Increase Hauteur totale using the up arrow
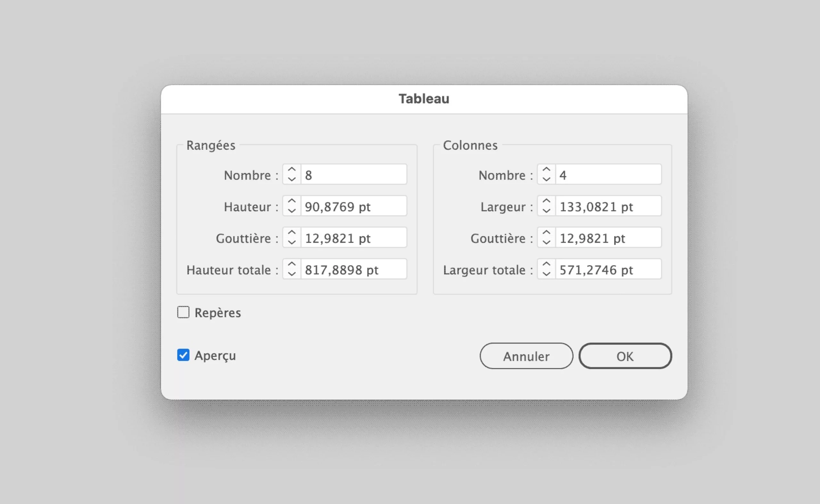The height and width of the screenshot is (504, 820). click(292, 264)
